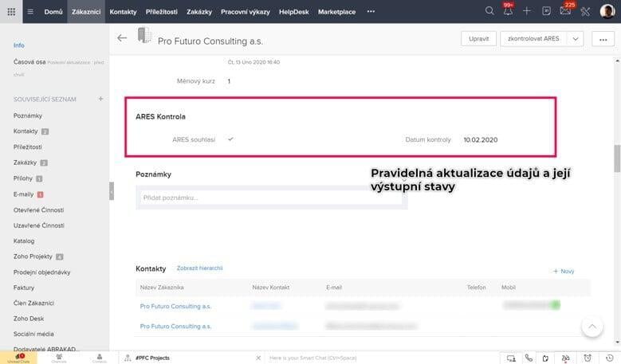Click the company building logo icon
The height and width of the screenshot is (364, 621).
pyautogui.click(x=144, y=35)
